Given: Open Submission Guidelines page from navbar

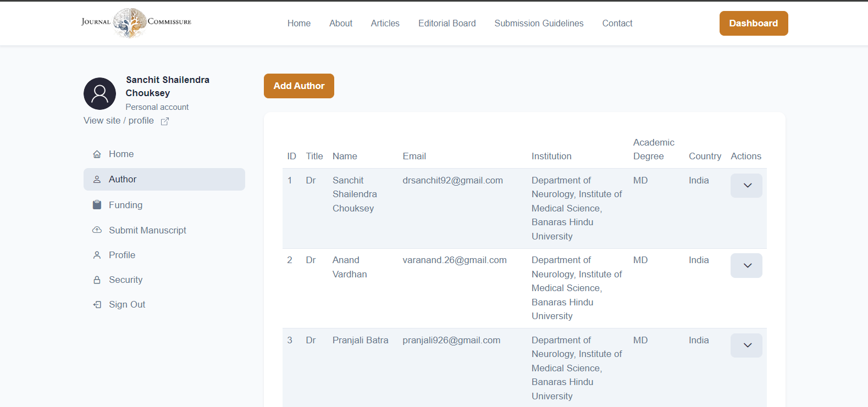Looking at the screenshot, I should pyautogui.click(x=539, y=23).
